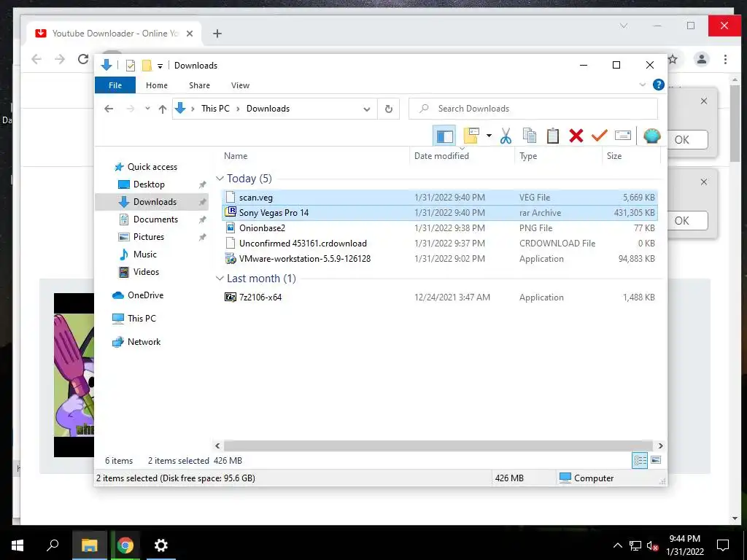Go up one folder level

click(163, 109)
